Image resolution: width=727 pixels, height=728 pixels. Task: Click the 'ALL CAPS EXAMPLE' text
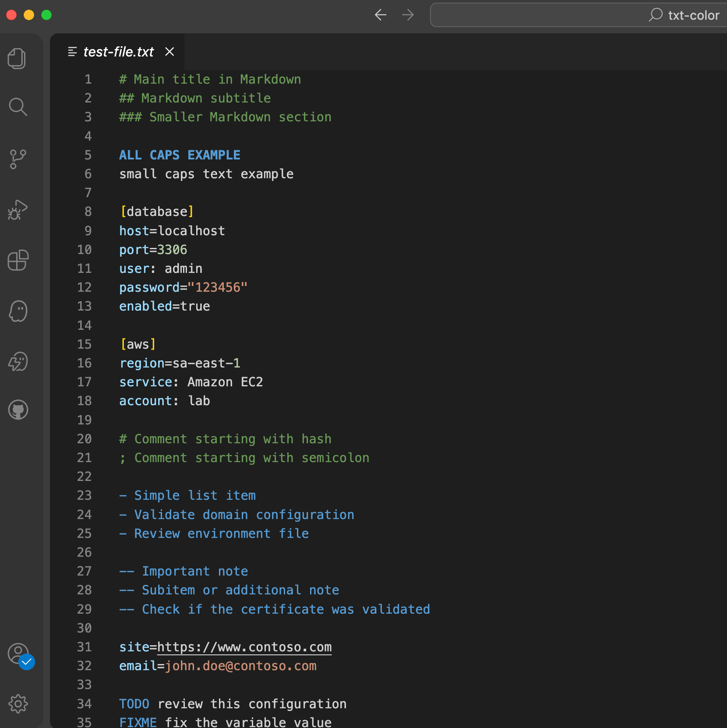[x=180, y=155]
